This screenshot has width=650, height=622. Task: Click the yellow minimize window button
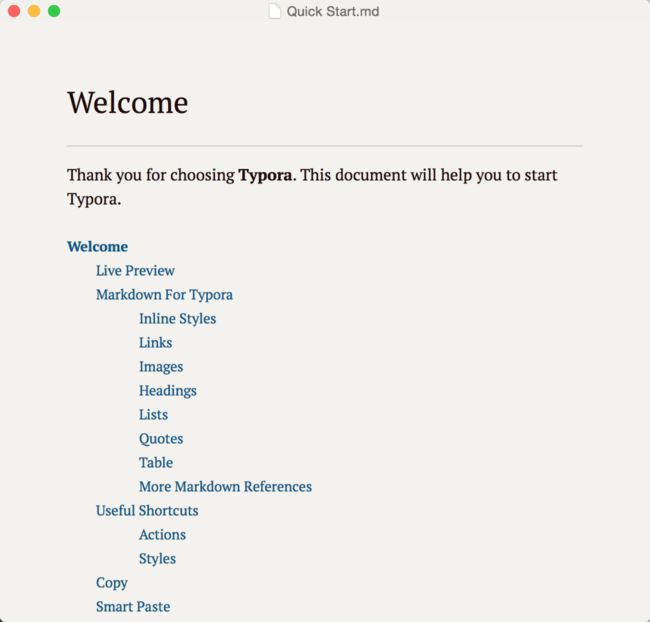[34, 11]
